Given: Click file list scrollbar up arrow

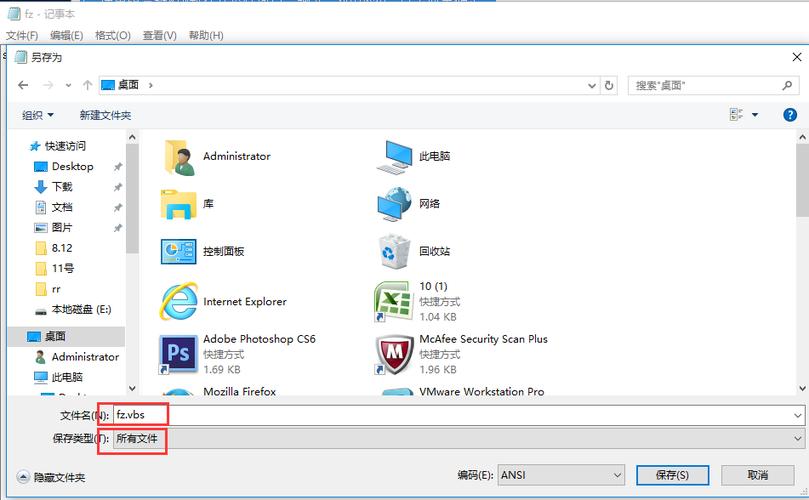Looking at the screenshot, I should pyautogui.click(x=802, y=137).
